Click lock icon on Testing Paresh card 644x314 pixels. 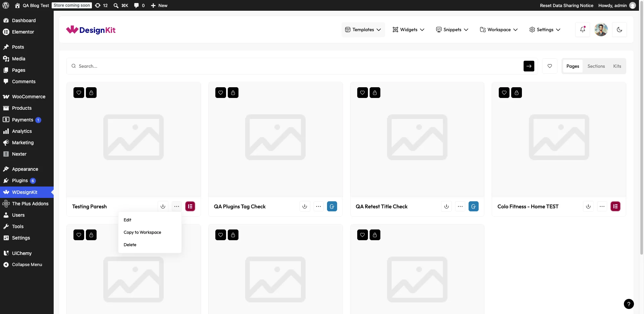(x=91, y=93)
